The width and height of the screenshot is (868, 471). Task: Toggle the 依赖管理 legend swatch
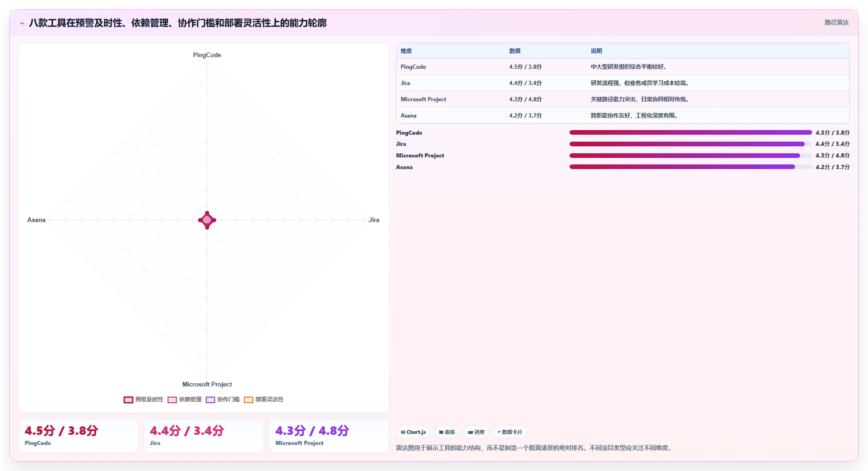tap(172, 399)
